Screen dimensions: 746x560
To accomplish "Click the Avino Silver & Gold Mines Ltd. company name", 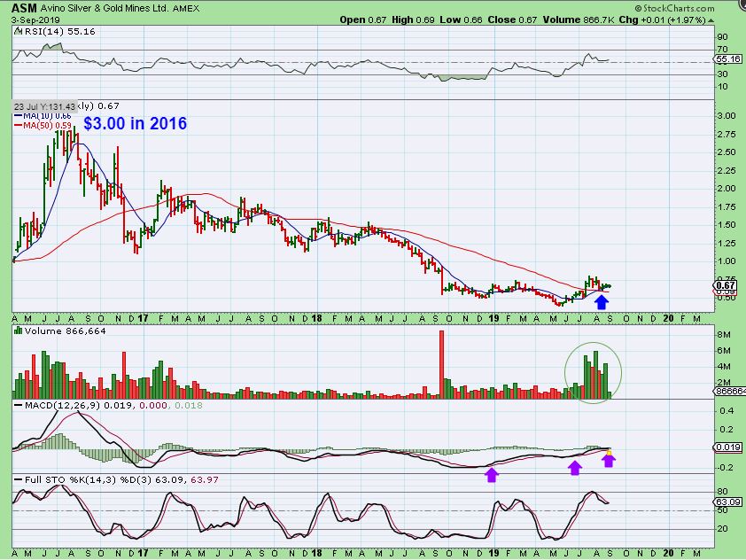I will pos(104,8).
